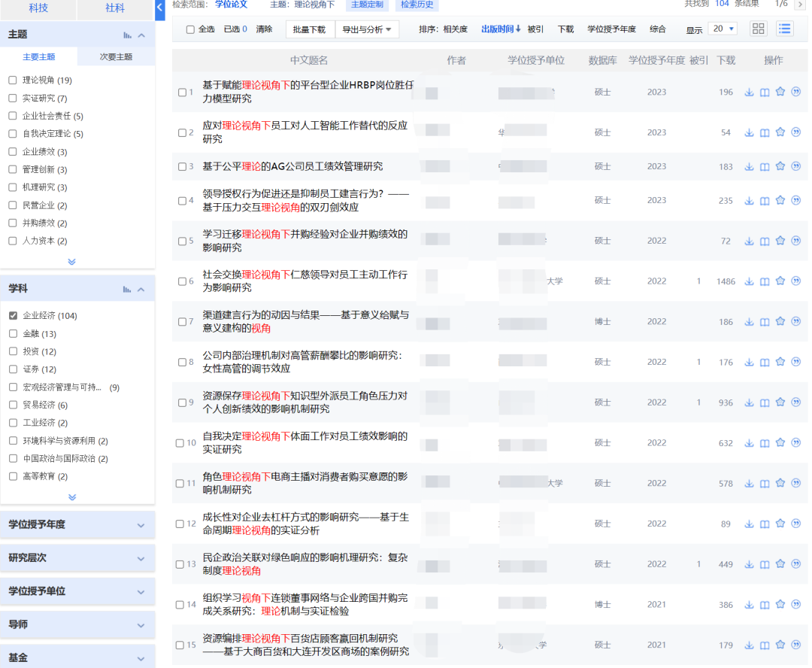This screenshot has height=668, width=812.
Task: Switch to the 次要主题 tab
Action: pos(116,57)
